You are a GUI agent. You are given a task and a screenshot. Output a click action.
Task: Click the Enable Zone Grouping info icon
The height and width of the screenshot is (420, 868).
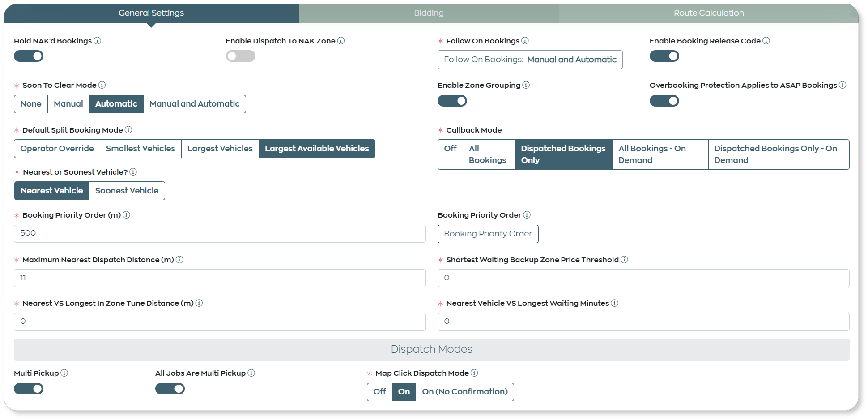pyautogui.click(x=527, y=85)
